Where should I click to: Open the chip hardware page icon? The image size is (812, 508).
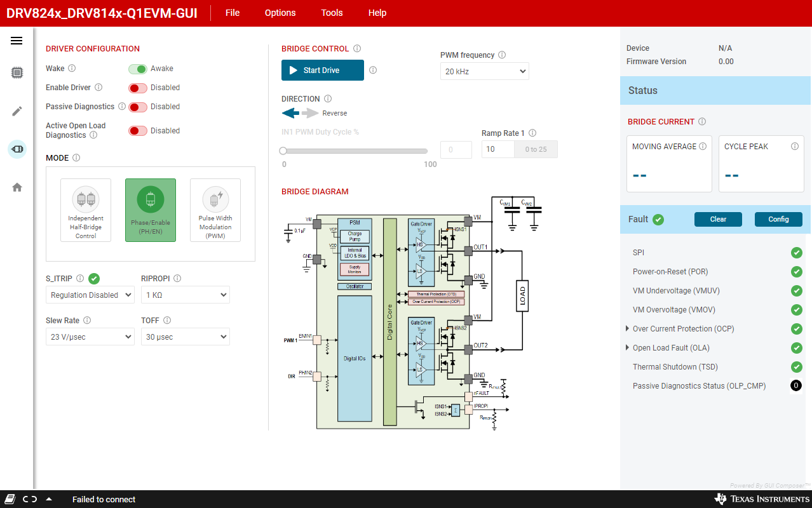tap(17, 72)
